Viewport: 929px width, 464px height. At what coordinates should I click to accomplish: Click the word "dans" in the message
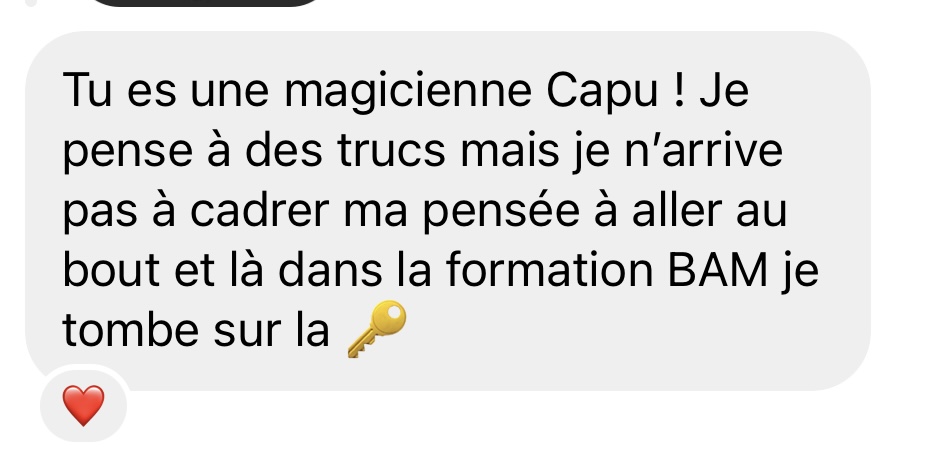pyautogui.click(x=330, y=269)
